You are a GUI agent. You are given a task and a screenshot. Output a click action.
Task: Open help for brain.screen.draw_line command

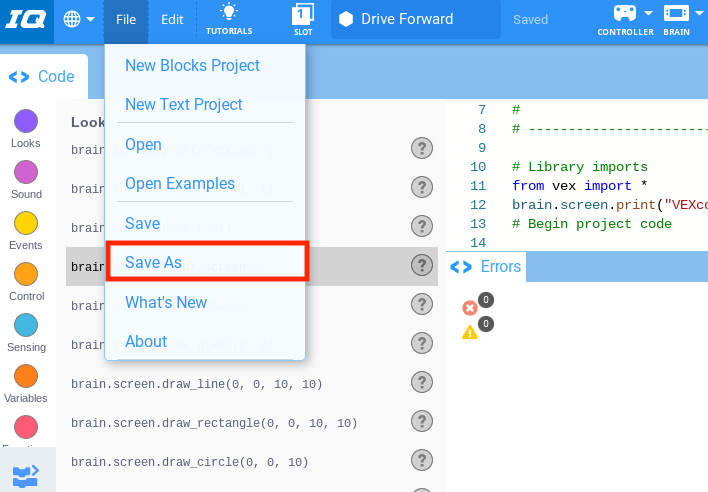tap(422, 383)
